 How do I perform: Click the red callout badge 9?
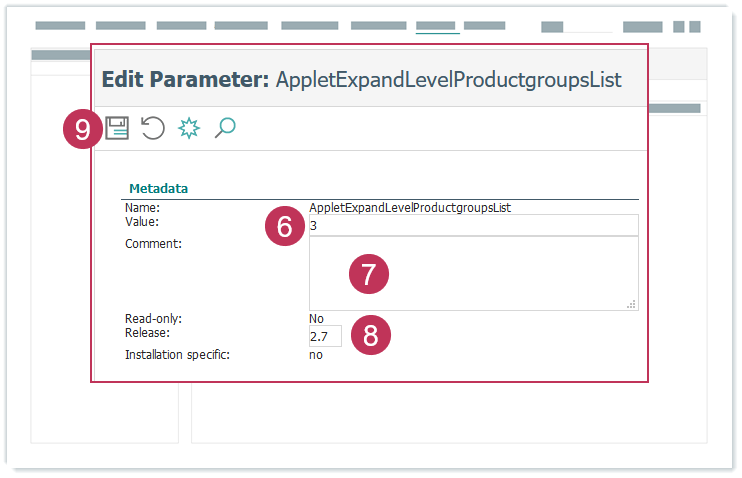[x=83, y=129]
